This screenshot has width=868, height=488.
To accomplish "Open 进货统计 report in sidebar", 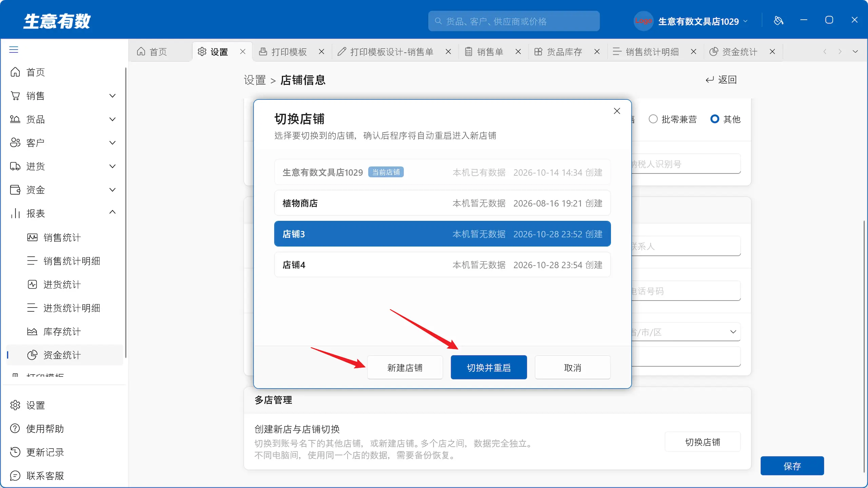I will tap(62, 285).
